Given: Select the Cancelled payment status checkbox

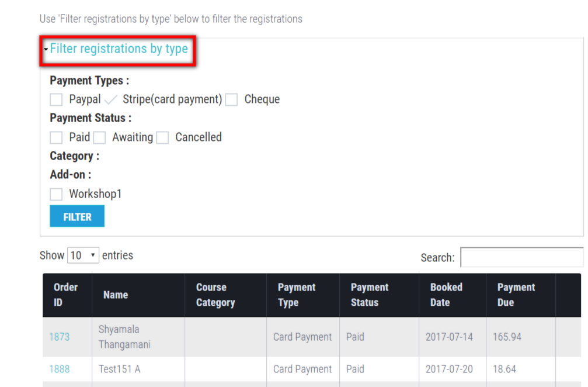Looking at the screenshot, I should pyautogui.click(x=162, y=138).
